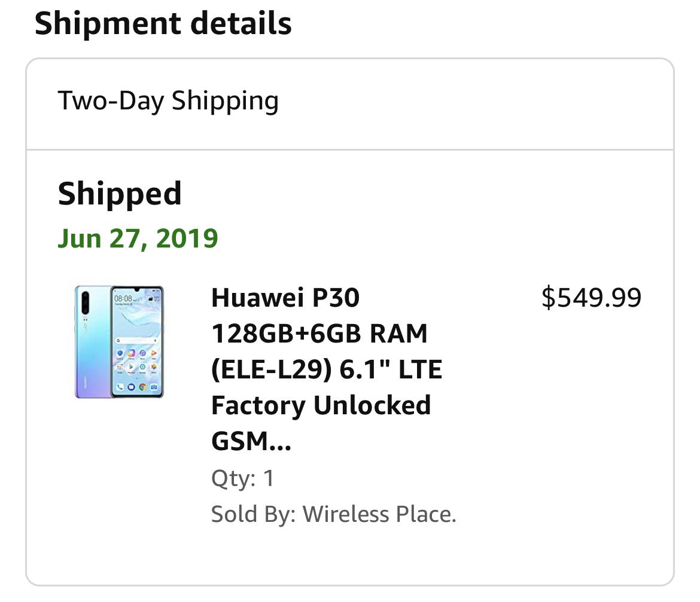Image resolution: width=700 pixels, height=602 pixels.
Task: Click the "Sold By:" label text
Action: pyautogui.click(x=254, y=514)
